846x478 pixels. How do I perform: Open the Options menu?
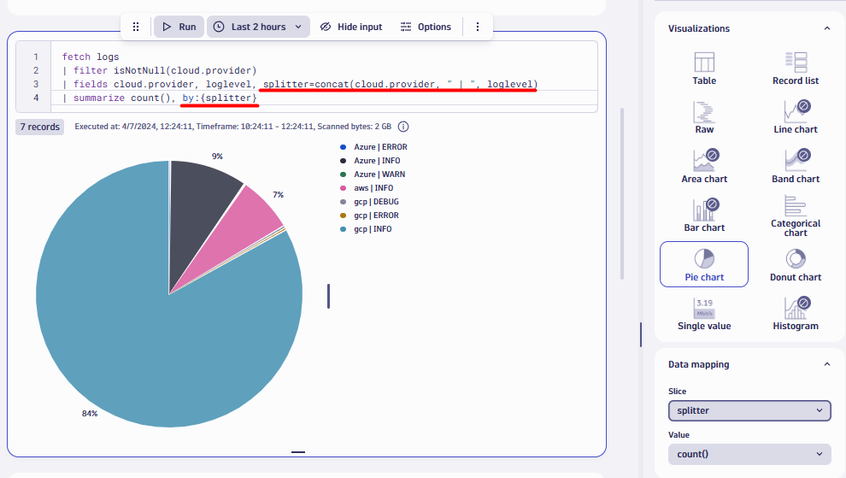(425, 27)
